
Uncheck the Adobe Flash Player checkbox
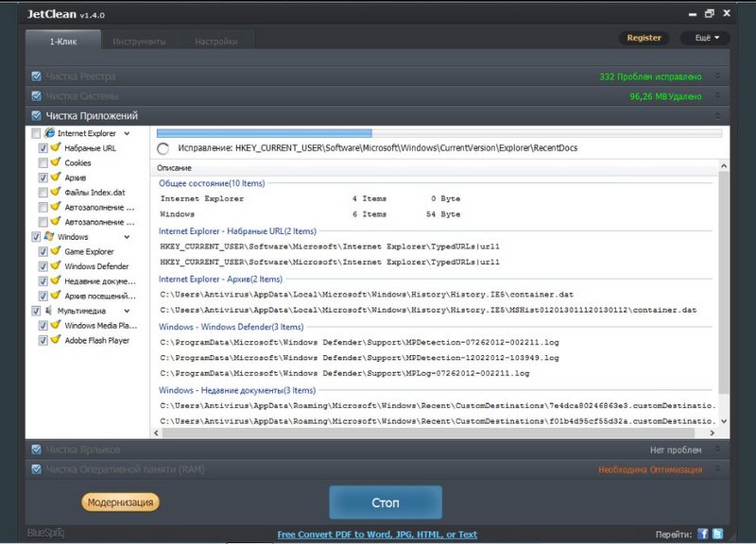coord(43,341)
